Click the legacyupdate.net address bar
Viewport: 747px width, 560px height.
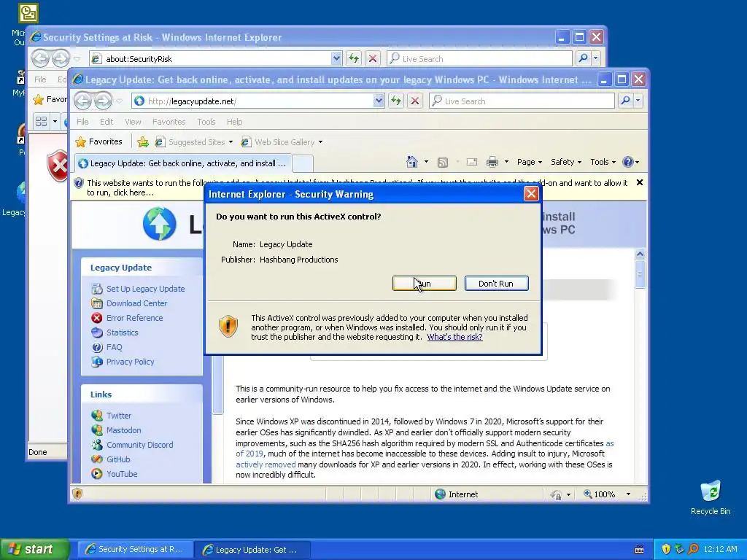click(252, 101)
